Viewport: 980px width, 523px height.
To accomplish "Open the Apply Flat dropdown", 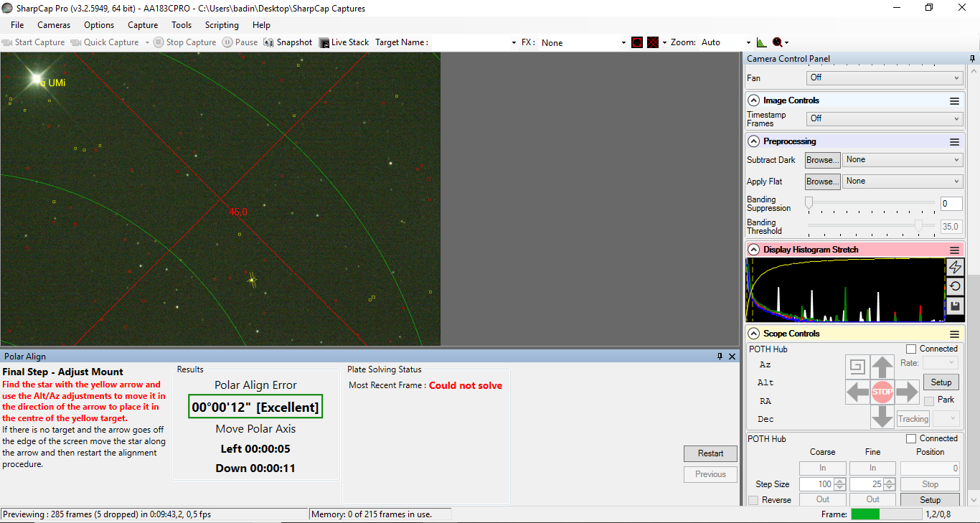I will [903, 182].
